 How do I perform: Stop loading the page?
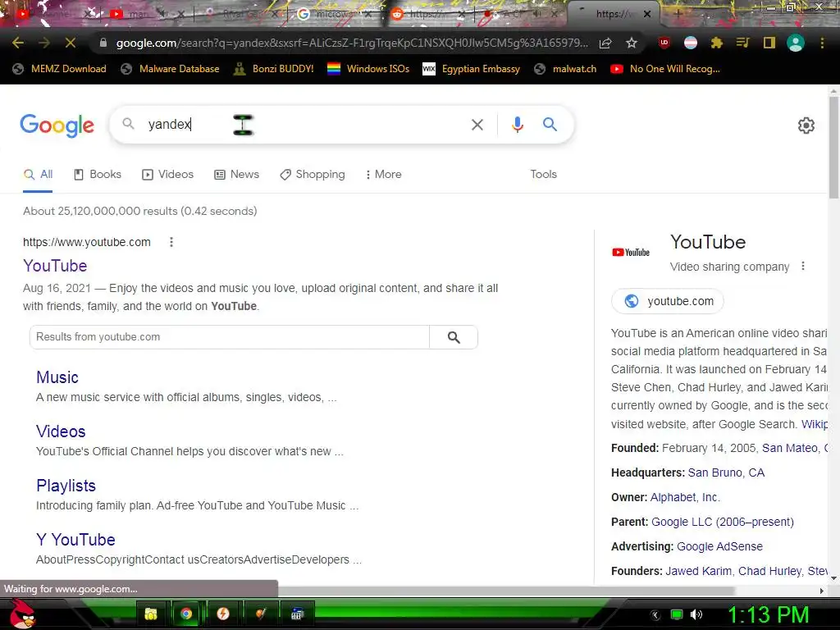point(71,43)
